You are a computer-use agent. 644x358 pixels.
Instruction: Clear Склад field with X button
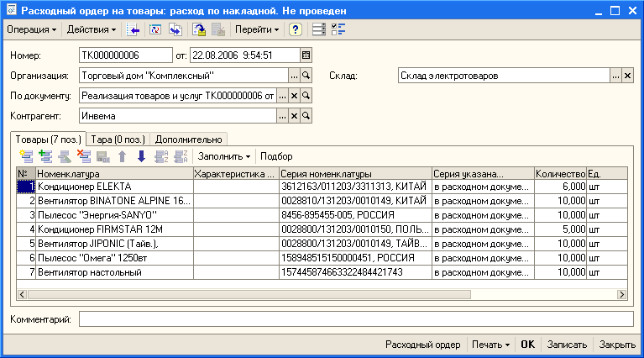627,76
